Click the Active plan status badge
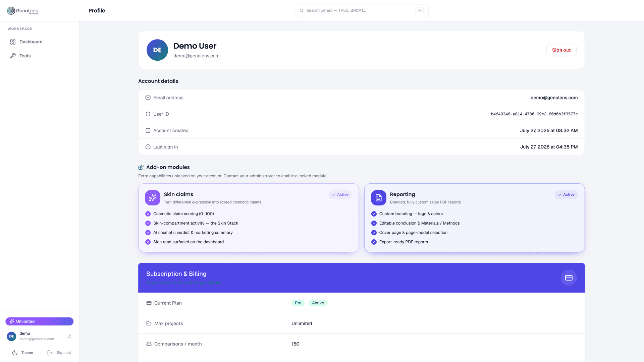Image resolution: width=644 pixels, height=362 pixels. tap(318, 303)
